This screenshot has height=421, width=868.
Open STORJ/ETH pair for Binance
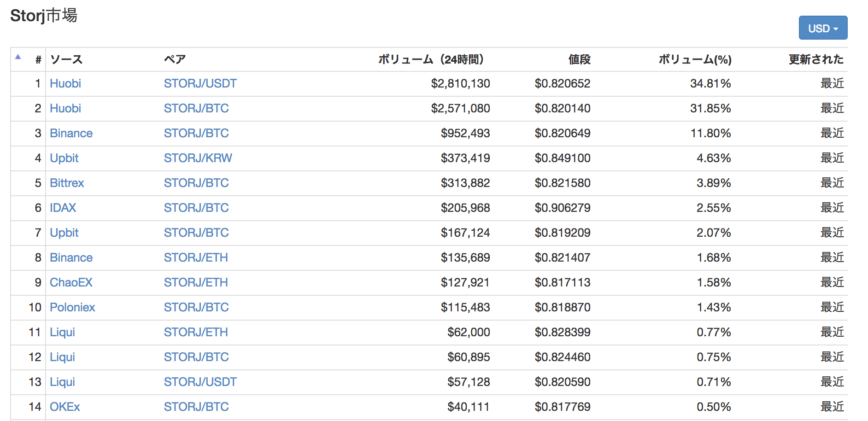pyautogui.click(x=196, y=257)
